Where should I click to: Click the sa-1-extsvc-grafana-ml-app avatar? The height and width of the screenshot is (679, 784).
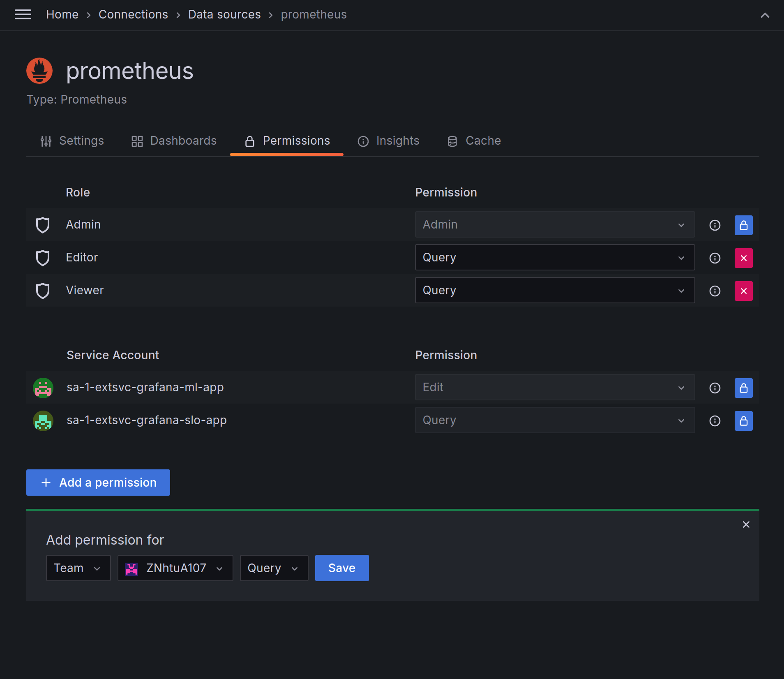43,387
